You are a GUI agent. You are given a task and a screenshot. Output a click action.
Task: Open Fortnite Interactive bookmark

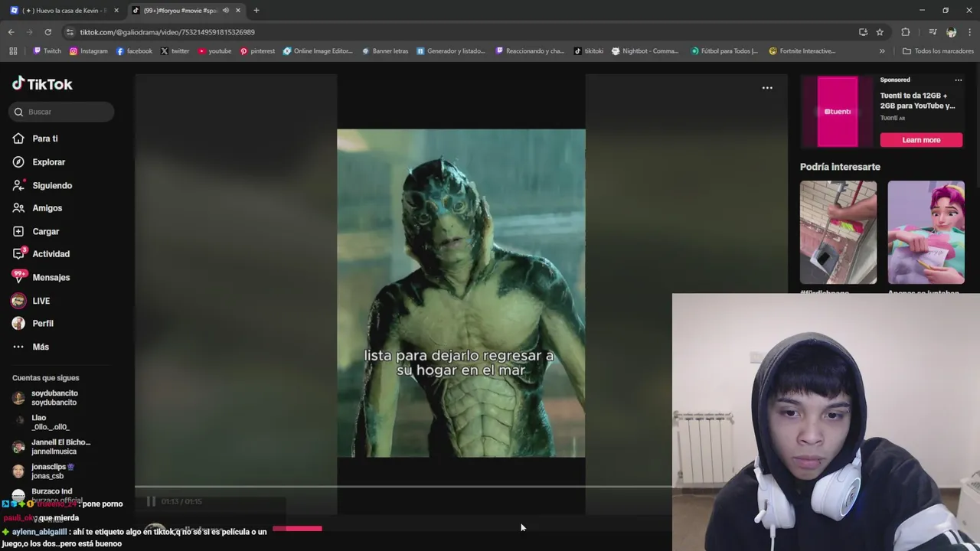coord(802,51)
